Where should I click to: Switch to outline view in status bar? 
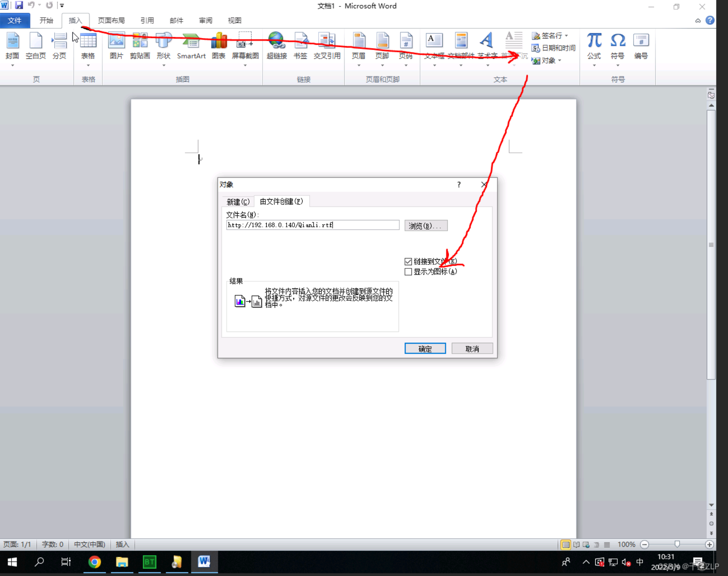point(596,544)
